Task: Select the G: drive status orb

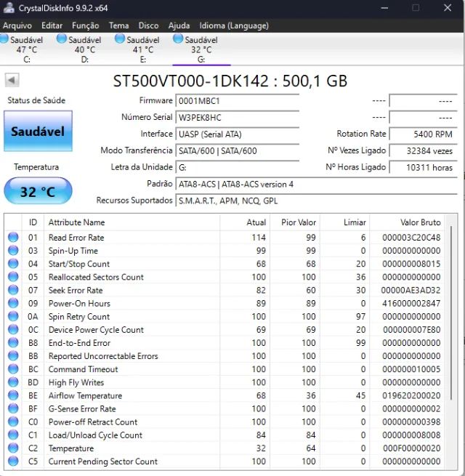Action: click(x=178, y=39)
